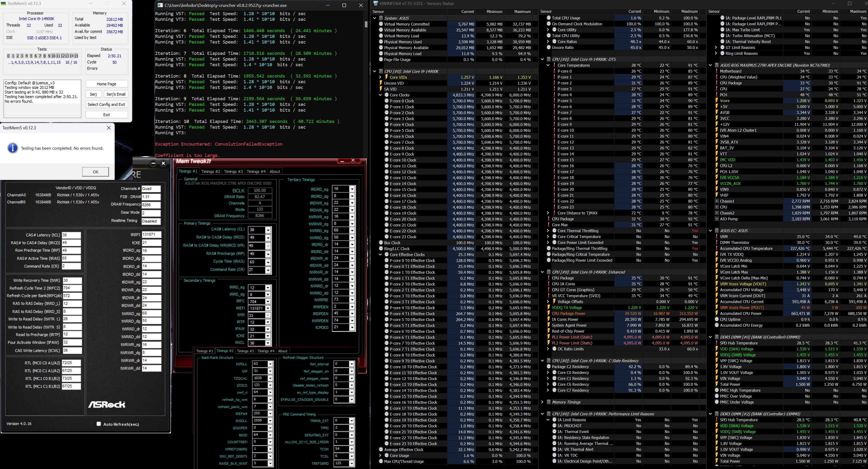Open tRFC dropdown showing 704
Viewport: 868px width, 469px height.
point(268,302)
